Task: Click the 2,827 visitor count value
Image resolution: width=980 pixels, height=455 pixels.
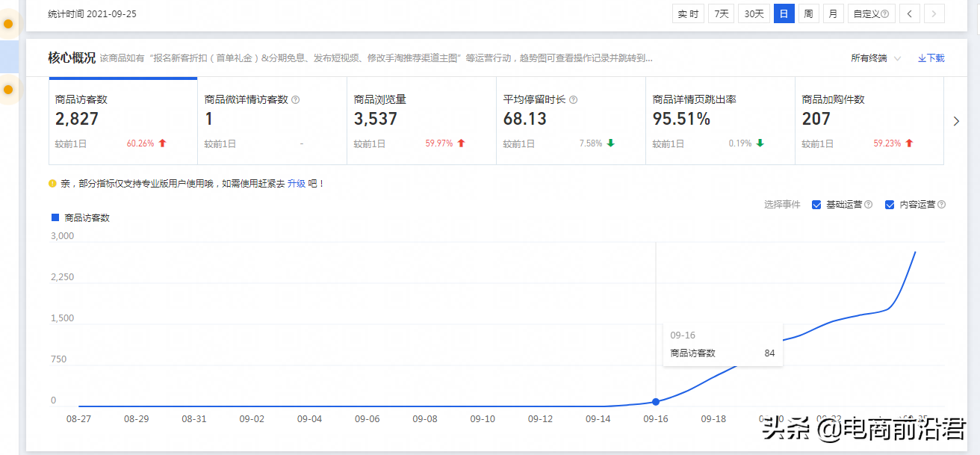Action: pyautogui.click(x=77, y=119)
